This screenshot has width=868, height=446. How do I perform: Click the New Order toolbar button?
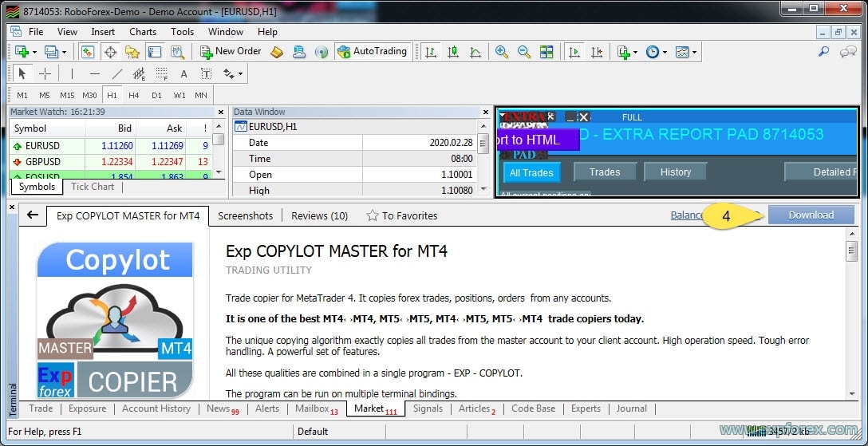(231, 51)
